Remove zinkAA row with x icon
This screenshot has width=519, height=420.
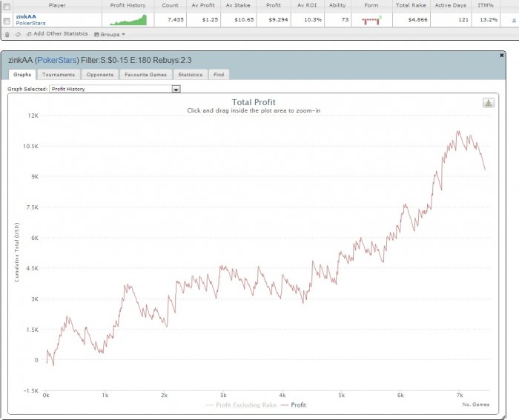coord(514,20)
